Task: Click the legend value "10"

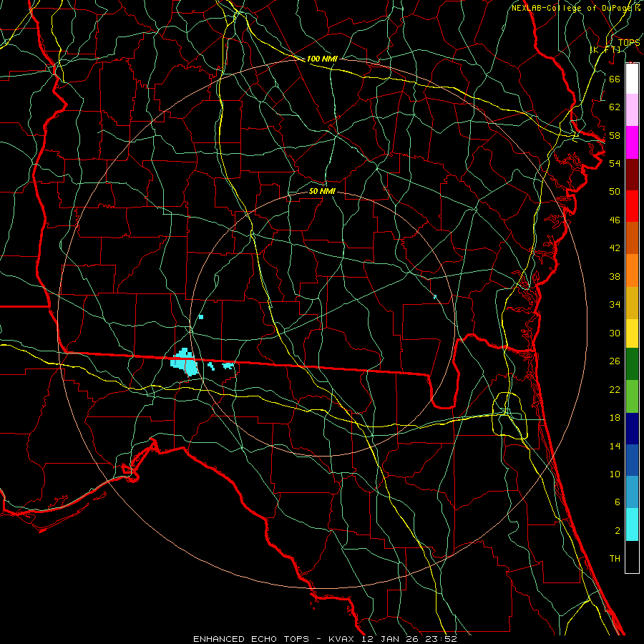Action: [x=615, y=474]
